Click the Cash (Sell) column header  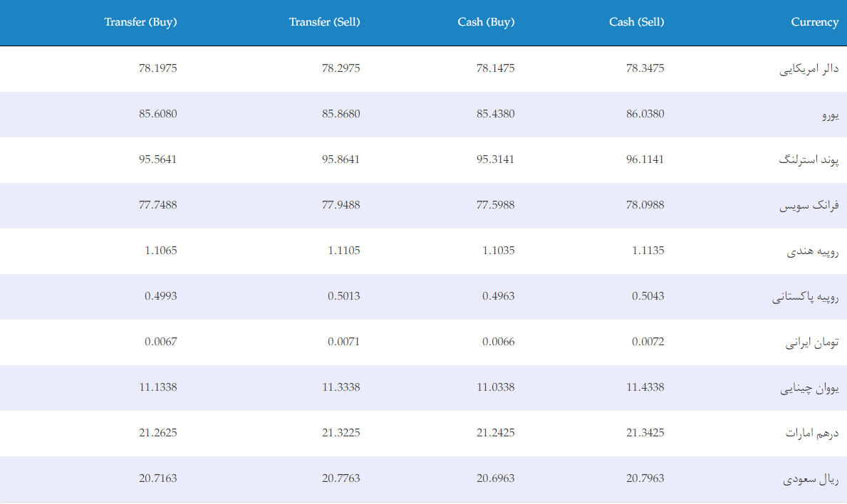pyautogui.click(x=636, y=22)
